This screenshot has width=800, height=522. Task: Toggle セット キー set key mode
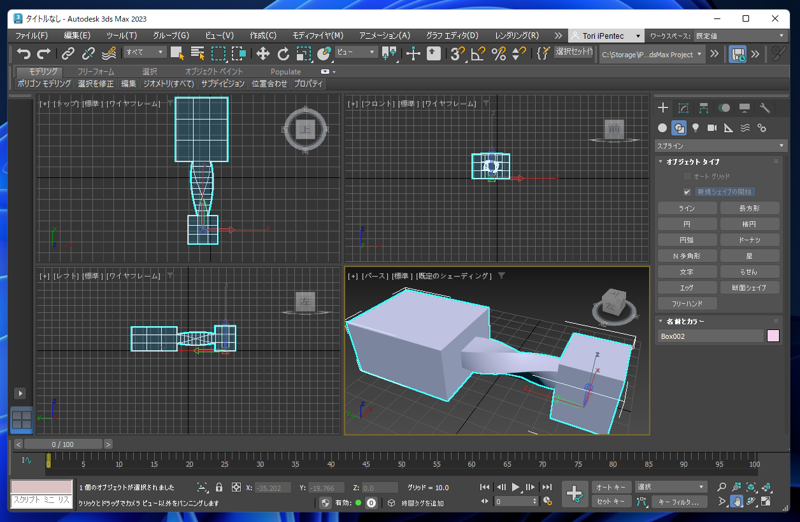tap(611, 502)
